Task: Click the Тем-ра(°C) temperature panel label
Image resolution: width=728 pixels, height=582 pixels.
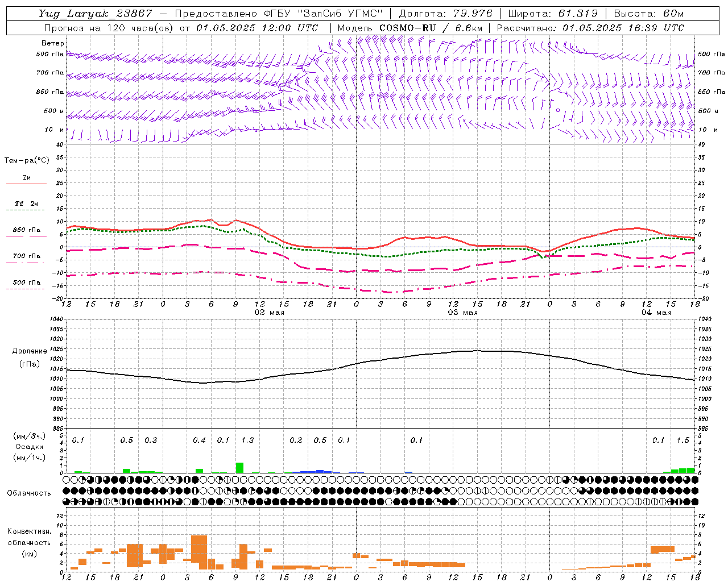Action: pos(27,161)
